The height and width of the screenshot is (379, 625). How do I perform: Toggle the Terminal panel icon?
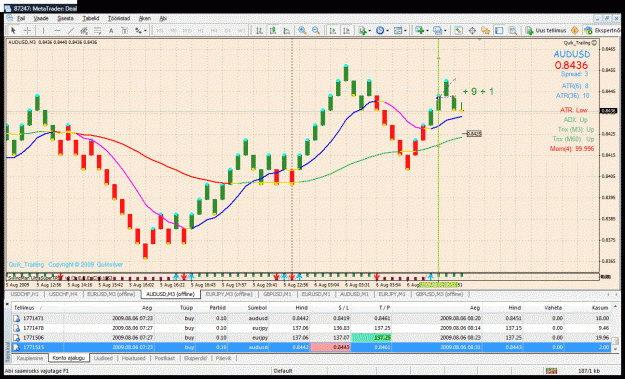click(499, 30)
